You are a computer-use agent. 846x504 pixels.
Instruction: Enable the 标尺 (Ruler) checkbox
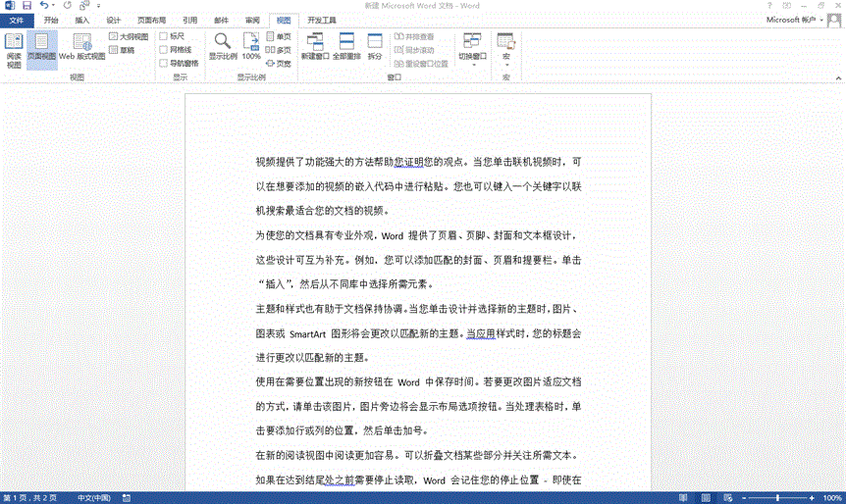coord(164,36)
